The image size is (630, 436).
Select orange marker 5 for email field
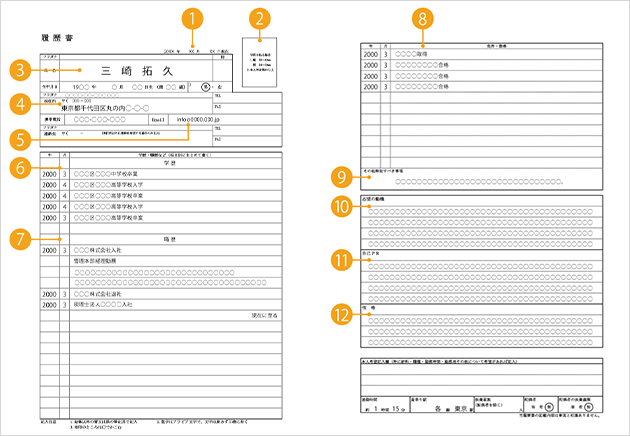tap(18, 135)
